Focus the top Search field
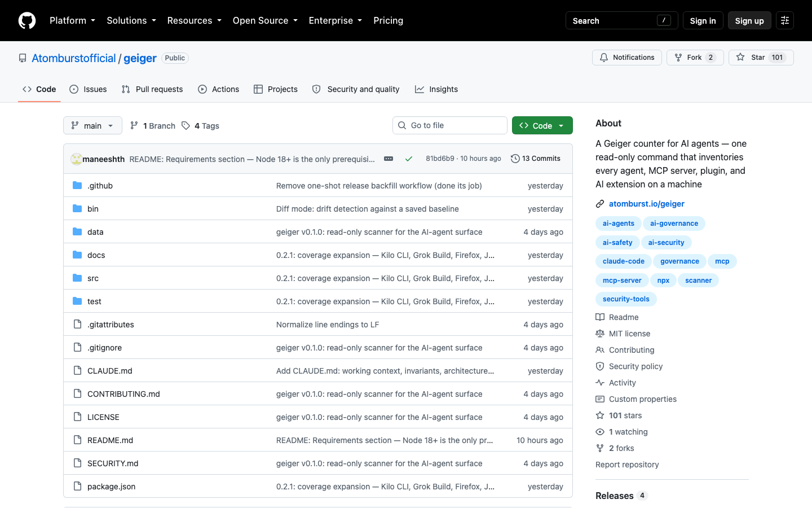812x508 pixels. pyautogui.click(x=621, y=20)
